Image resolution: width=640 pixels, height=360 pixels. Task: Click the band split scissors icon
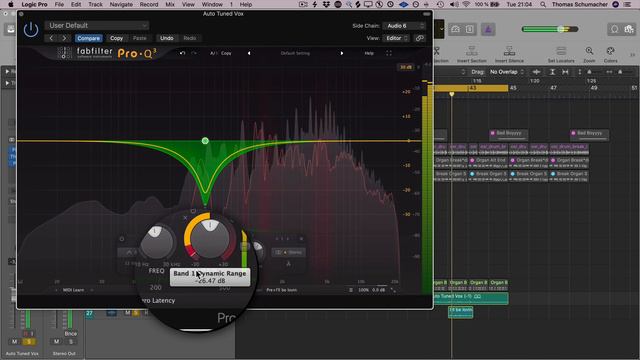click(288, 264)
